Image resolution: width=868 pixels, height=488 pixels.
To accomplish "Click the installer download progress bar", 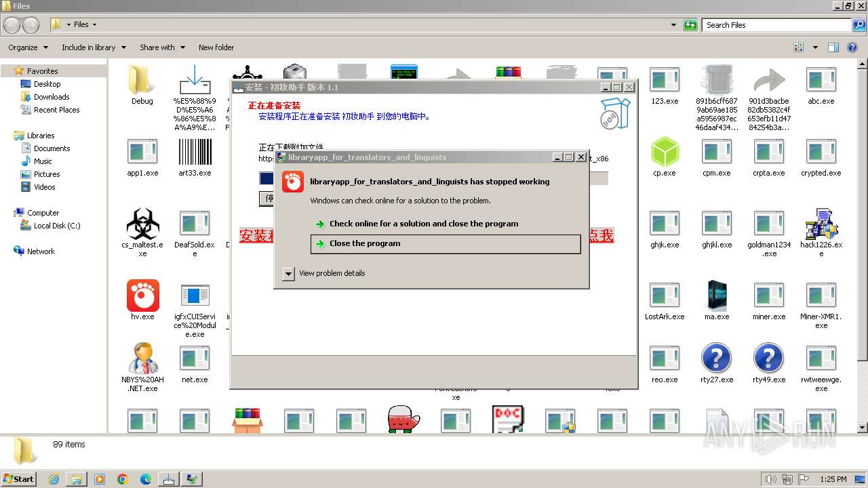I will [433, 178].
